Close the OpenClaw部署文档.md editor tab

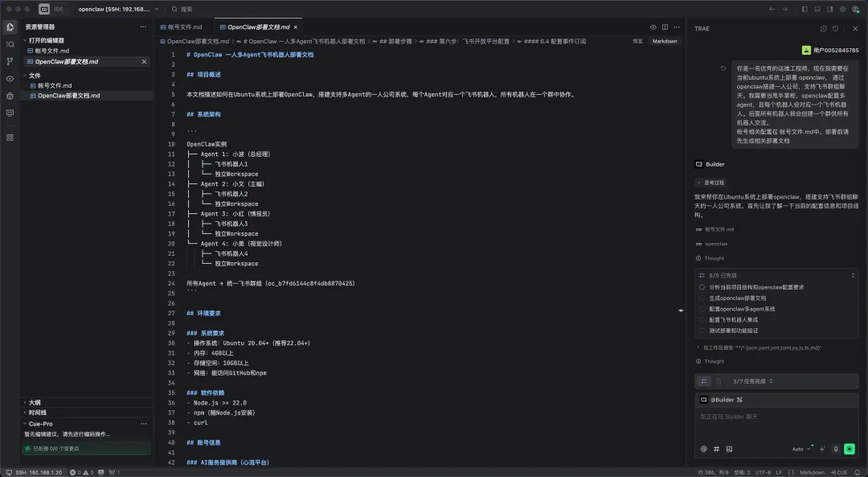pos(296,27)
